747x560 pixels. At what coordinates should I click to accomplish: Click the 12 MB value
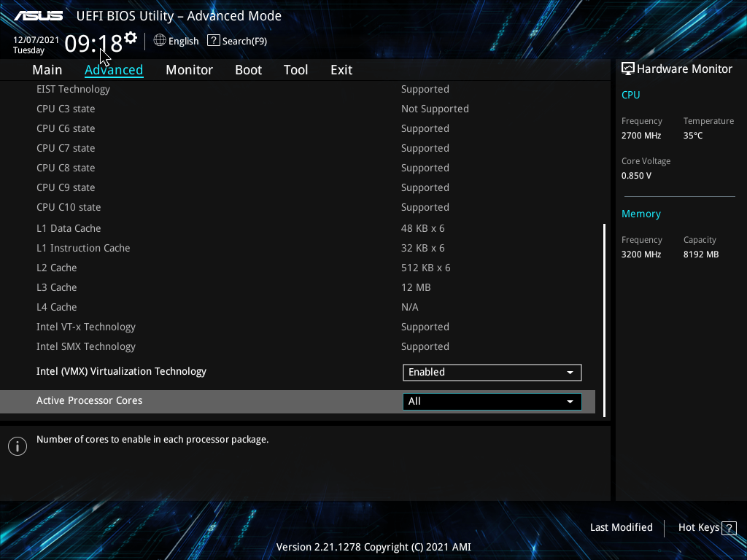416,287
